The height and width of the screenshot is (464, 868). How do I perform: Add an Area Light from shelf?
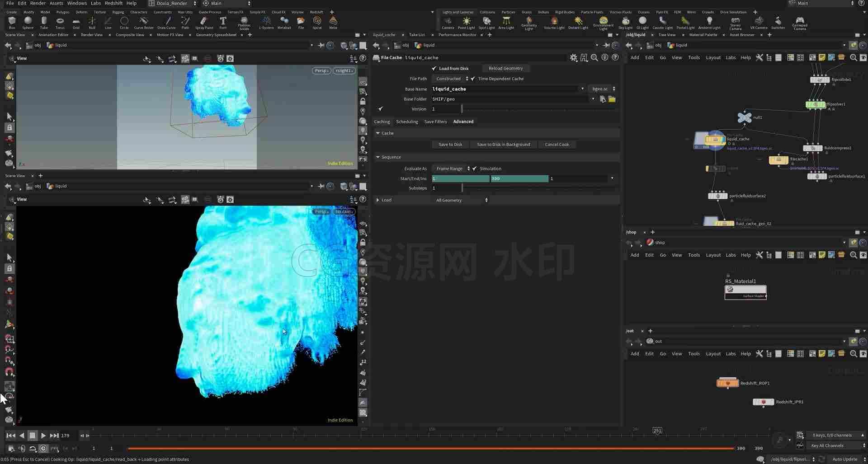click(506, 23)
